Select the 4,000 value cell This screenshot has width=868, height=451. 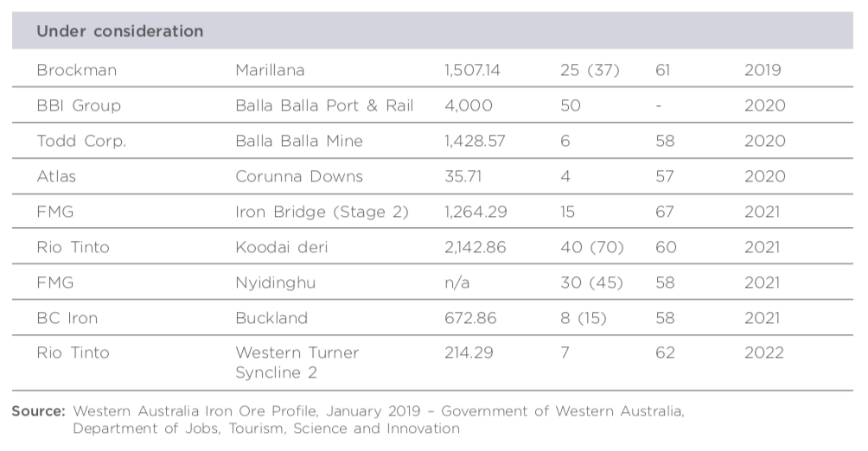click(x=469, y=105)
